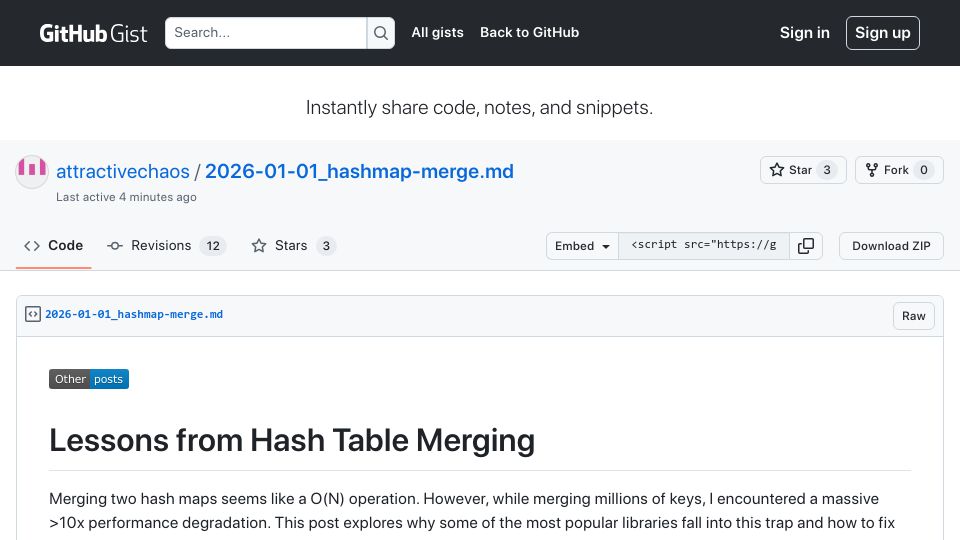Switch to the Code tab
The width and height of the screenshot is (960, 540).
pyautogui.click(x=53, y=246)
